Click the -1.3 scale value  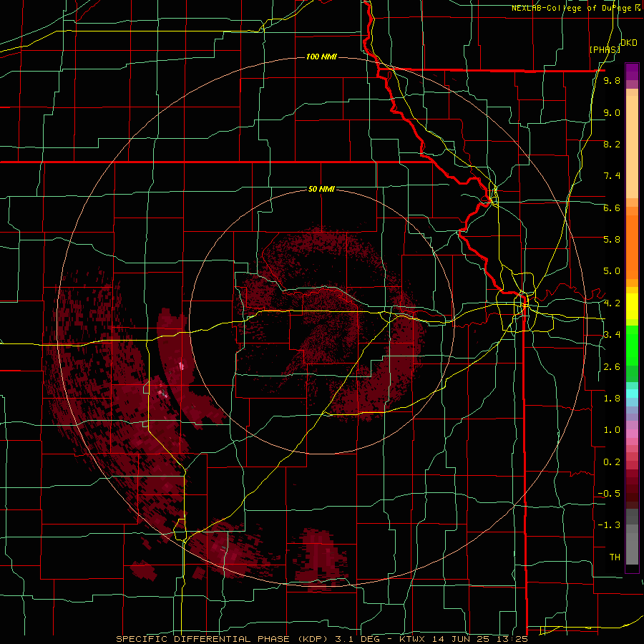(609, 525)
